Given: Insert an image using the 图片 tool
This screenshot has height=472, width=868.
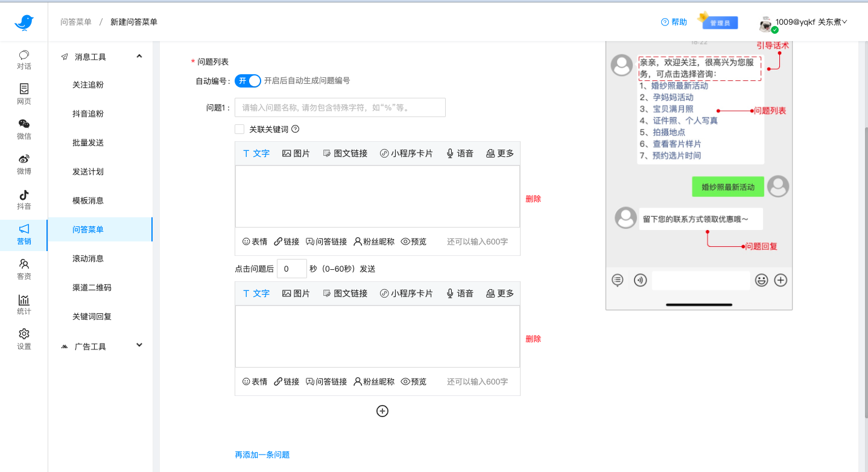Looking at the screenshot, I should [x=296, y=153].
